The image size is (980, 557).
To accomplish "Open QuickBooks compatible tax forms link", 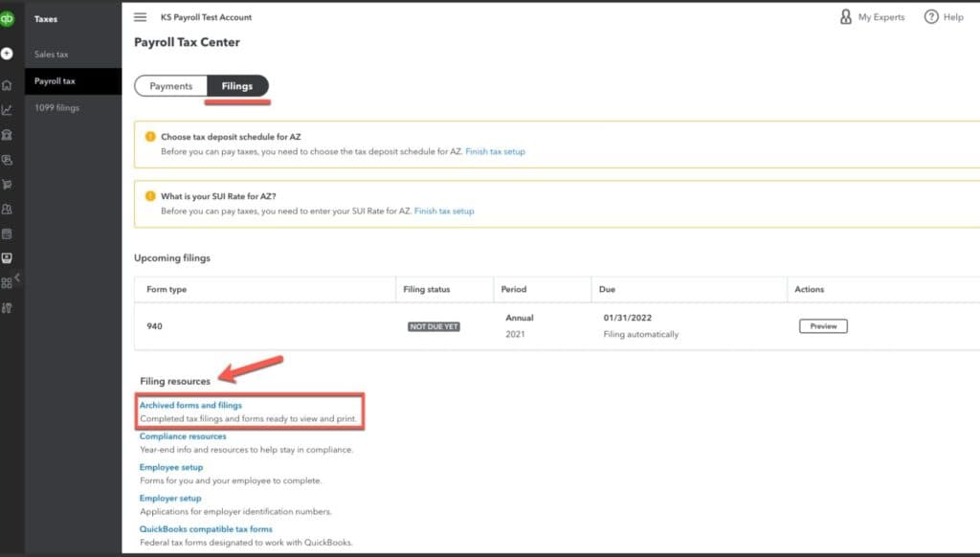I will 206,529.
